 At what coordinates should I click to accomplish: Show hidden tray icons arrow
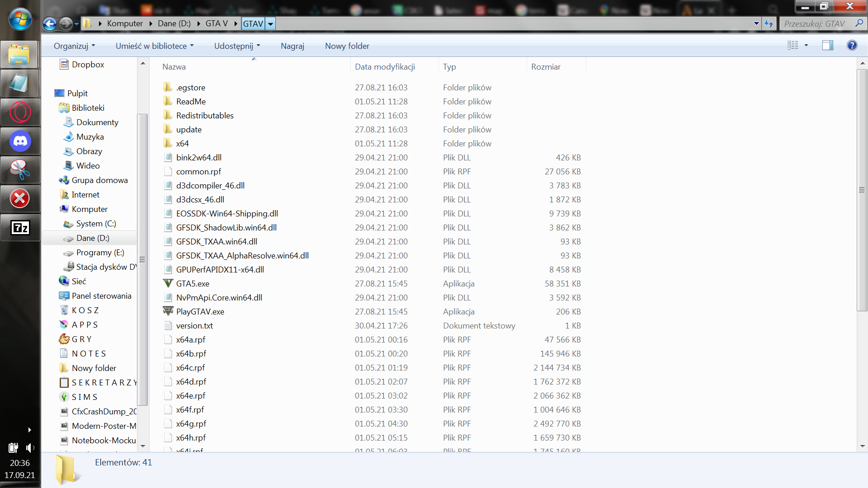(29, 430)
